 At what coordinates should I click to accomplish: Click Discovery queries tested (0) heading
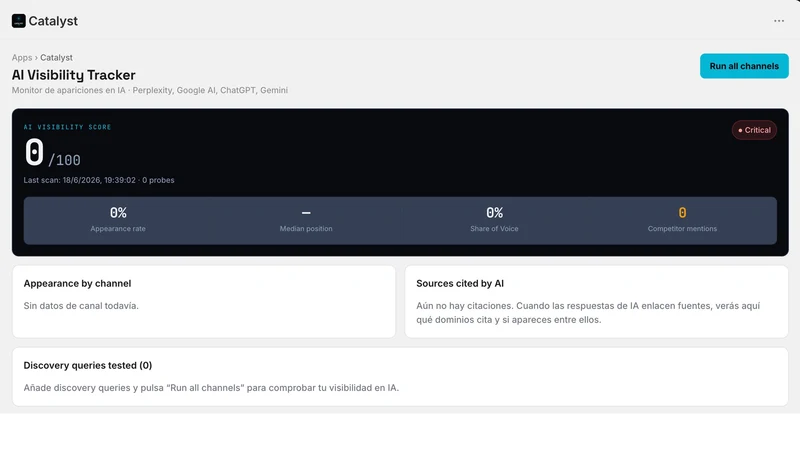(x=88, y=365)
